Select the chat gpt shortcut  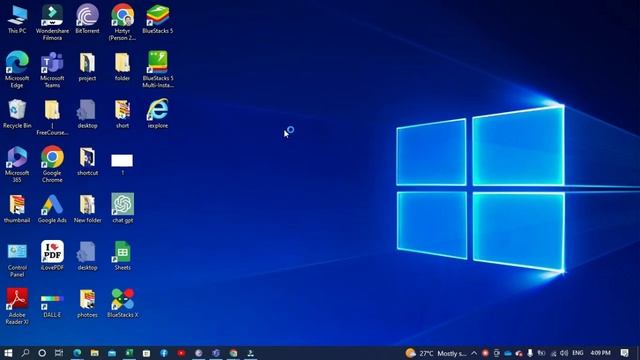pyautogui.click(x=122, y=208)
